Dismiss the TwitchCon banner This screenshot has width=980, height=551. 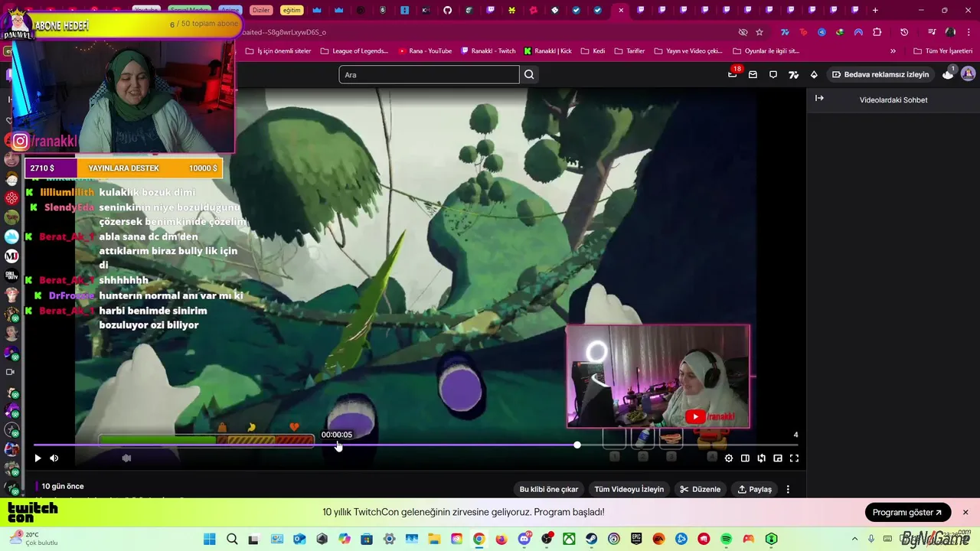pos(965,512)
